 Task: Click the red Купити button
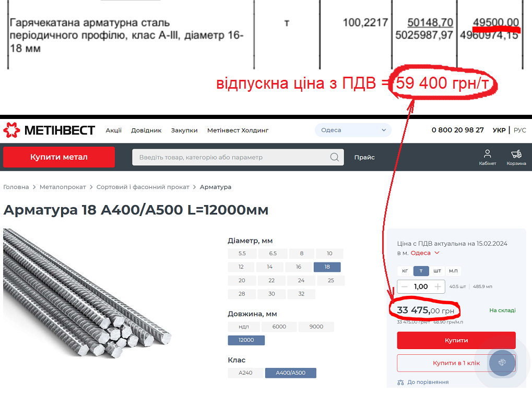click(x=456, y=340)
